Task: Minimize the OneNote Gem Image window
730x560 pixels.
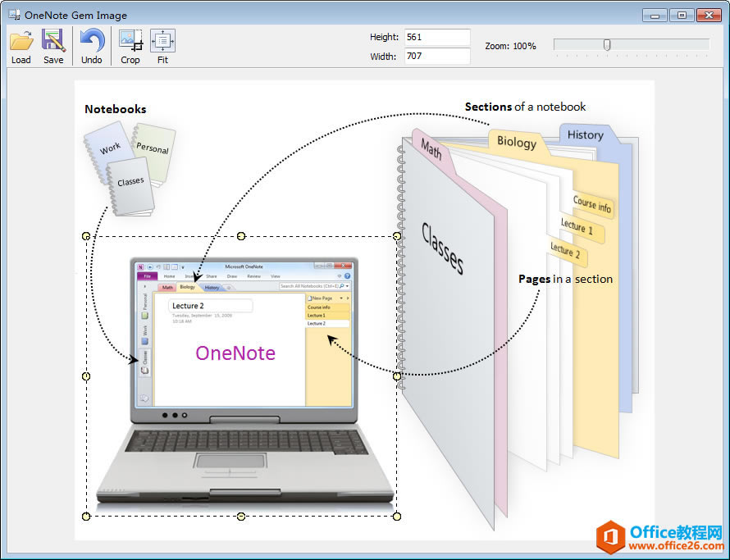Action: pyautogui.click(x=655, y=16)
